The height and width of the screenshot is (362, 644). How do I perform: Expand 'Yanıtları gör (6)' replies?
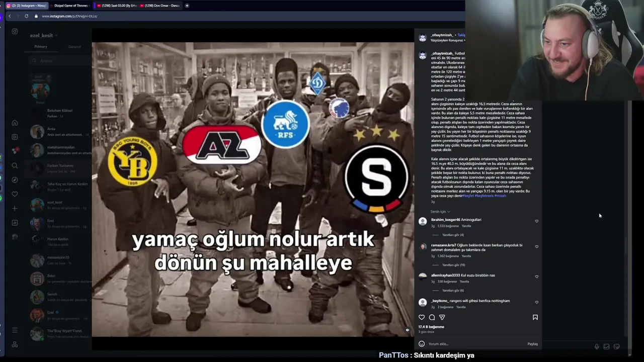point(453,291)
